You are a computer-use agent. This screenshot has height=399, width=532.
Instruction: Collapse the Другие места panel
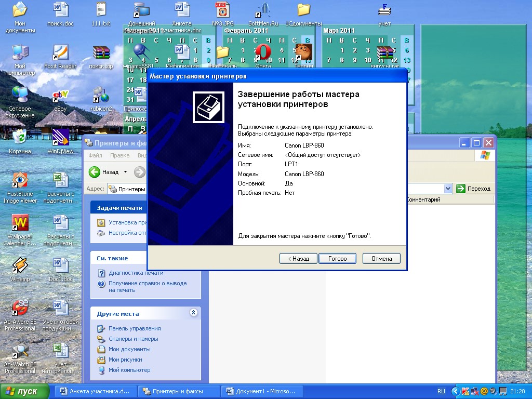click(193, 313)
